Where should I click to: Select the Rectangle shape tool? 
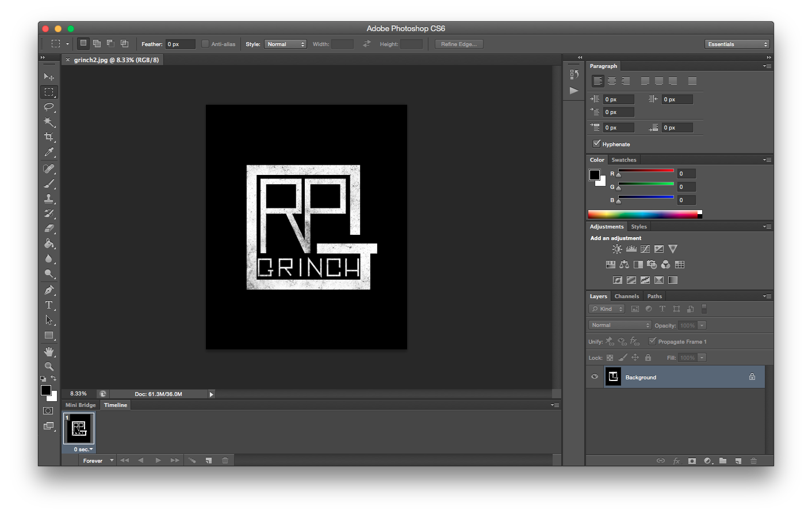pos(49,335)
